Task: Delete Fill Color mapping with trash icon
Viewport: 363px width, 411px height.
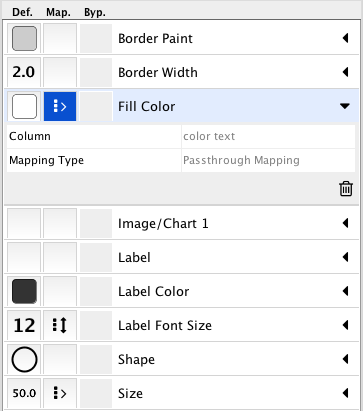Action: point(346,189)
